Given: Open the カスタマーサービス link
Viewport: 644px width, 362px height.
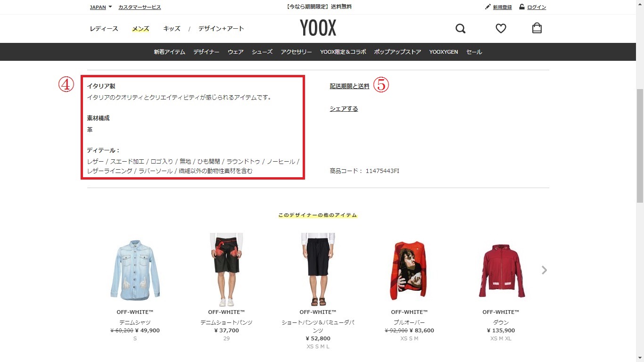Looking at the screenshot, I should pyautogui.click(x=140, y=7).
